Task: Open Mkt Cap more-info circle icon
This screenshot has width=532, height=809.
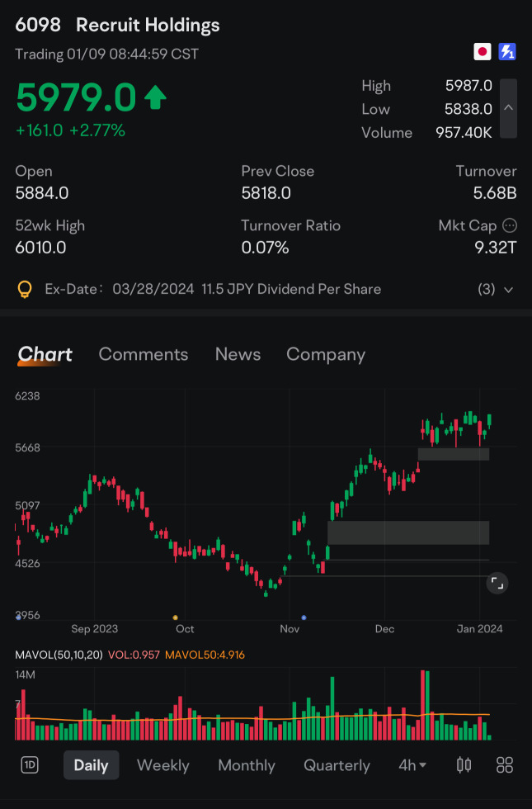Action: click(510, 225)
